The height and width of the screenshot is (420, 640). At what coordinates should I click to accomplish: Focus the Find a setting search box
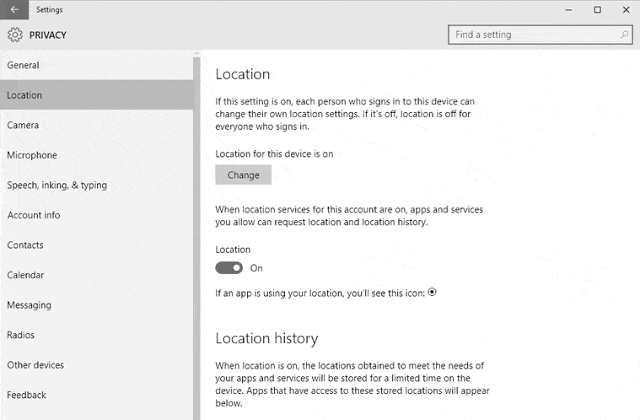tap(540, 35)
